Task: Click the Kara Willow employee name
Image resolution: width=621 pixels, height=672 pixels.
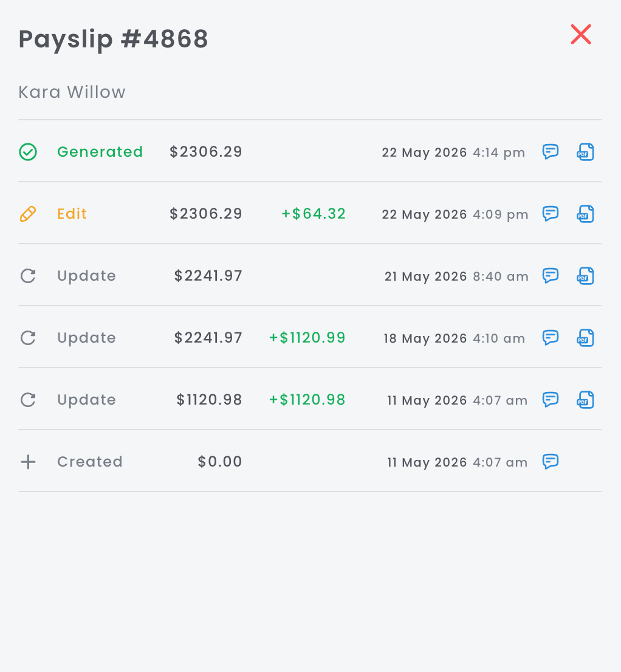Action: pyautogui.click(x=72, y=92)
